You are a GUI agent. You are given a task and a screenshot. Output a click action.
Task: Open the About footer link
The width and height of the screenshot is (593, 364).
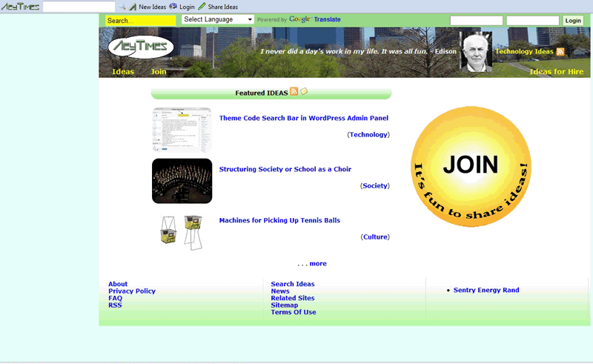[118, 284]
